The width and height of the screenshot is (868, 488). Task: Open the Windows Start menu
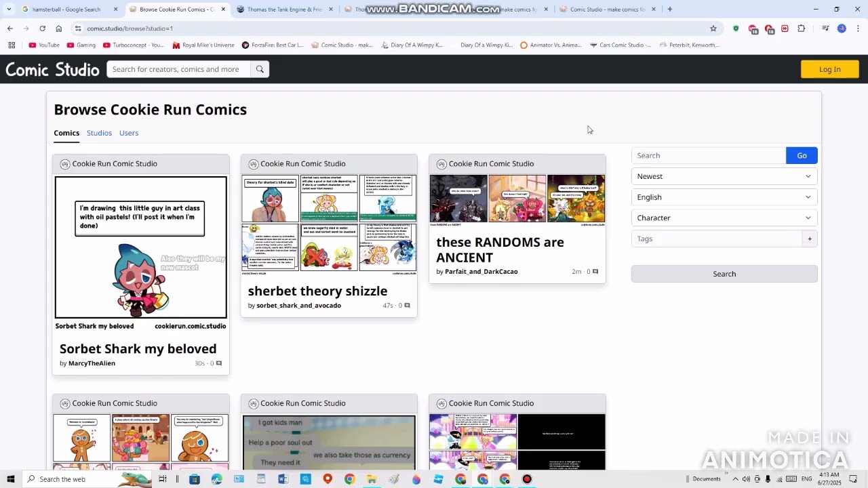click(11, 479)
